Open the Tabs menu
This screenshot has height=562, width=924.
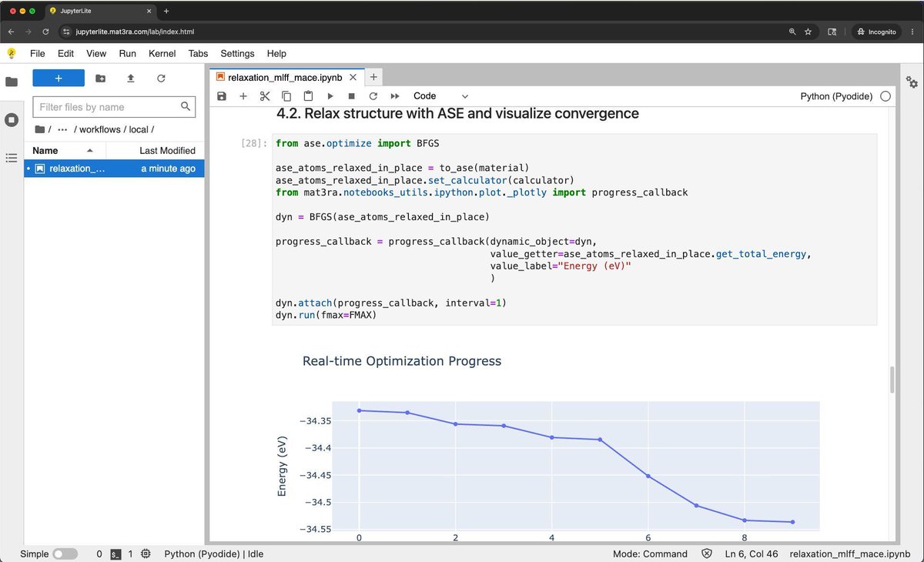pos(198,54)
